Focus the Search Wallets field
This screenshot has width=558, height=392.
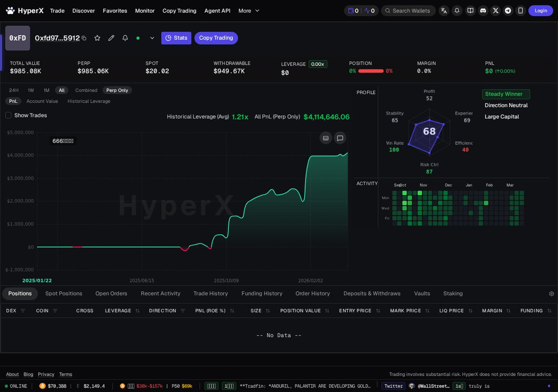(408, 11)
